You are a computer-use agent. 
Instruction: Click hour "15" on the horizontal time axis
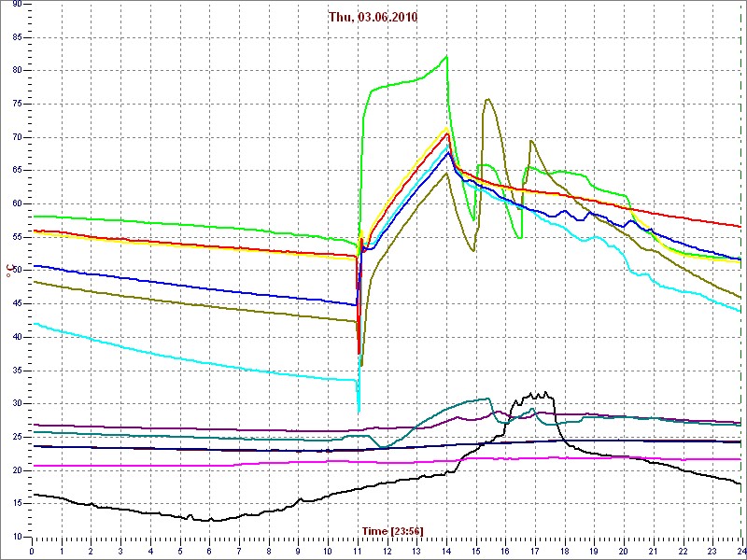point(475,552)
